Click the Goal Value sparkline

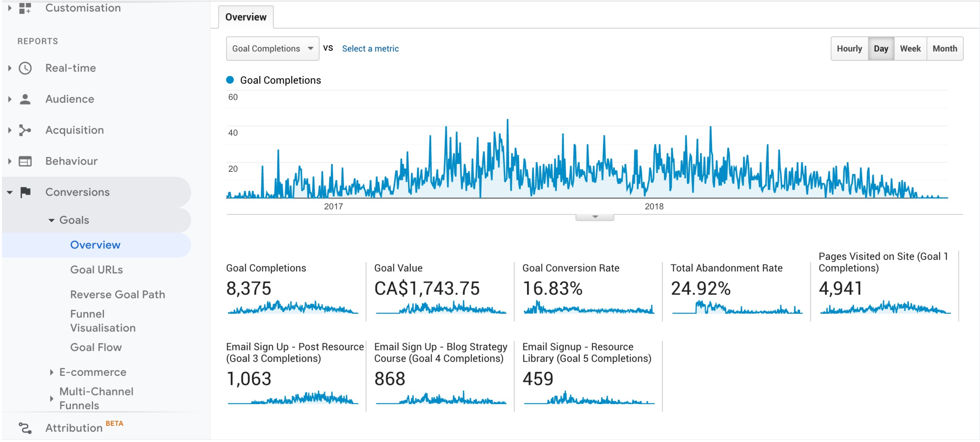tap(441, 307)
